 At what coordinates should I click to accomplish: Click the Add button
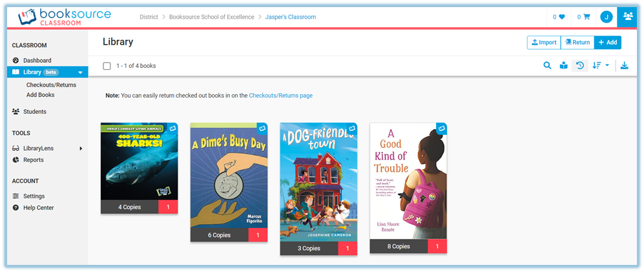[608, 43]
